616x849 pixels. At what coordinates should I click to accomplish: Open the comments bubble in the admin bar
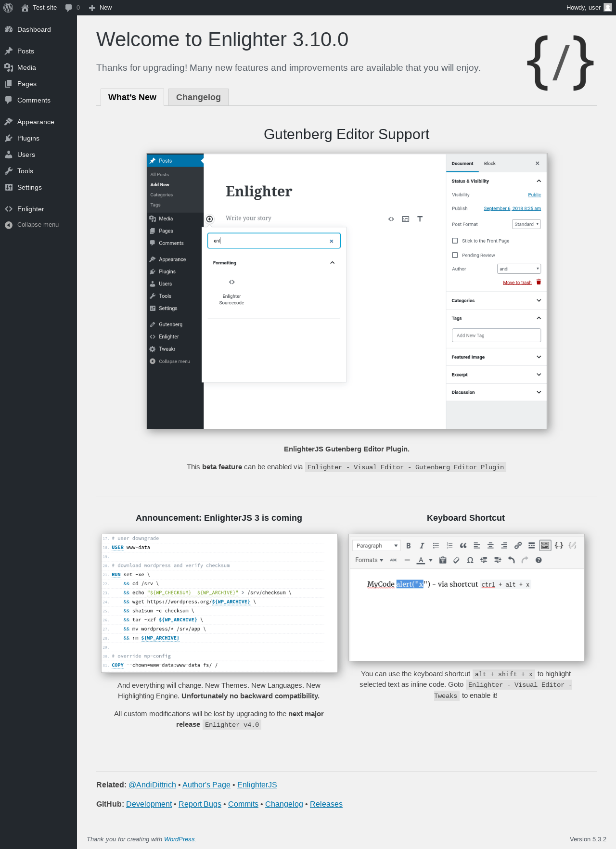pyautogui.click(x=73, y=8)
